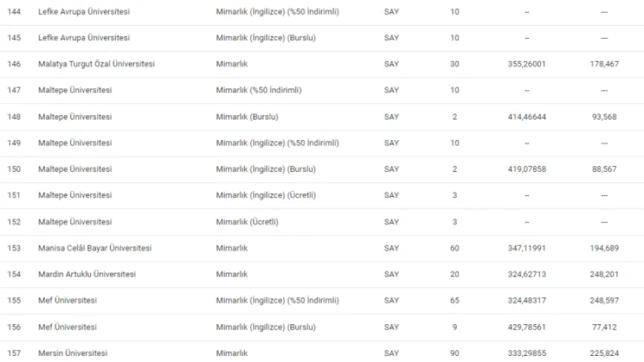Viewport: 644px width, 362px height.
Task: Select Mardin Artuklu Üniversitesi entry
Action: click(x=87, y=274)
